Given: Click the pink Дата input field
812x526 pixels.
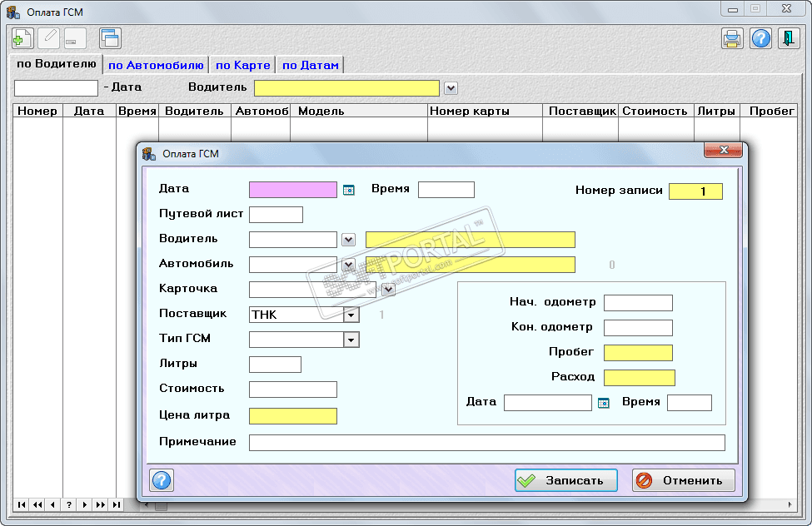Looking at the screenshot, I should [x=293, y=190].
